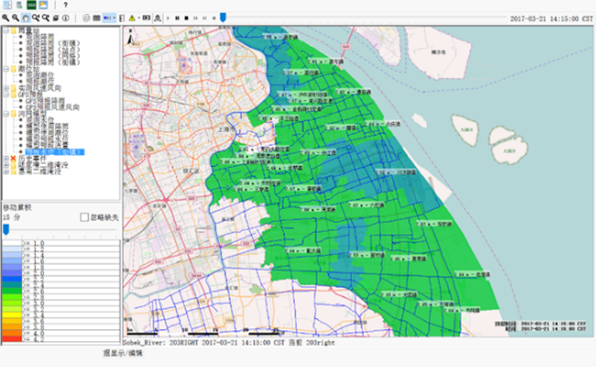Viewport: 596px width, 367px height.
Task: Start animation with the play button
Action: coord(168,18)
